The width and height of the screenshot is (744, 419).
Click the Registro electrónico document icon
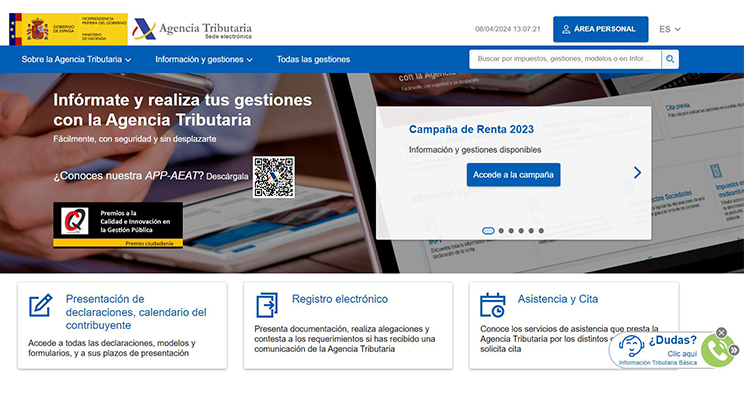[x=267, y=305]
